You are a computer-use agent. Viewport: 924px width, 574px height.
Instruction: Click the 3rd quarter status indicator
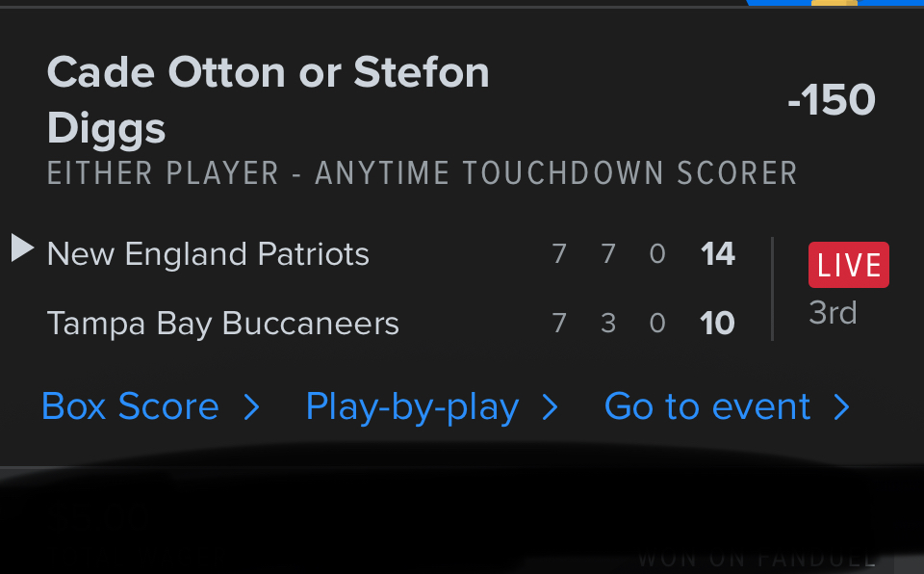pyautogui.click(x=833, y=313)
